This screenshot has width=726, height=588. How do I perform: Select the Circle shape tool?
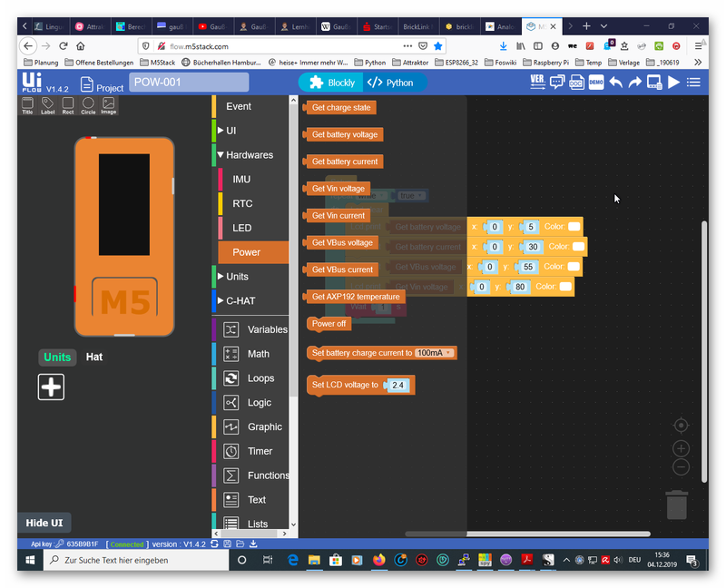tap(88, 105)
